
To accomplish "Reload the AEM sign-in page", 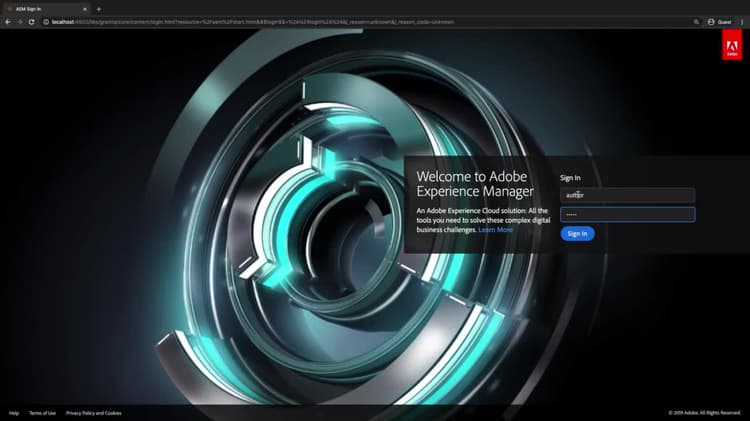I will [32, 22].
